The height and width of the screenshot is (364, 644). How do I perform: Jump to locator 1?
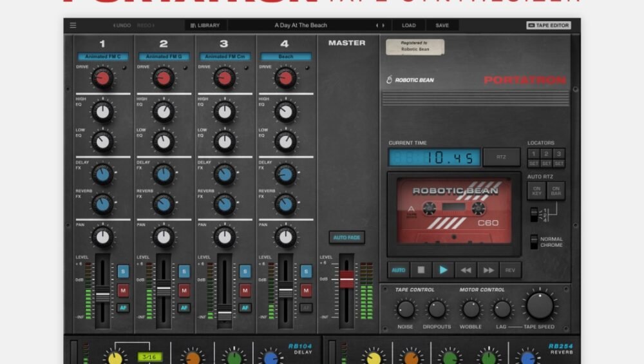[533, 153]
